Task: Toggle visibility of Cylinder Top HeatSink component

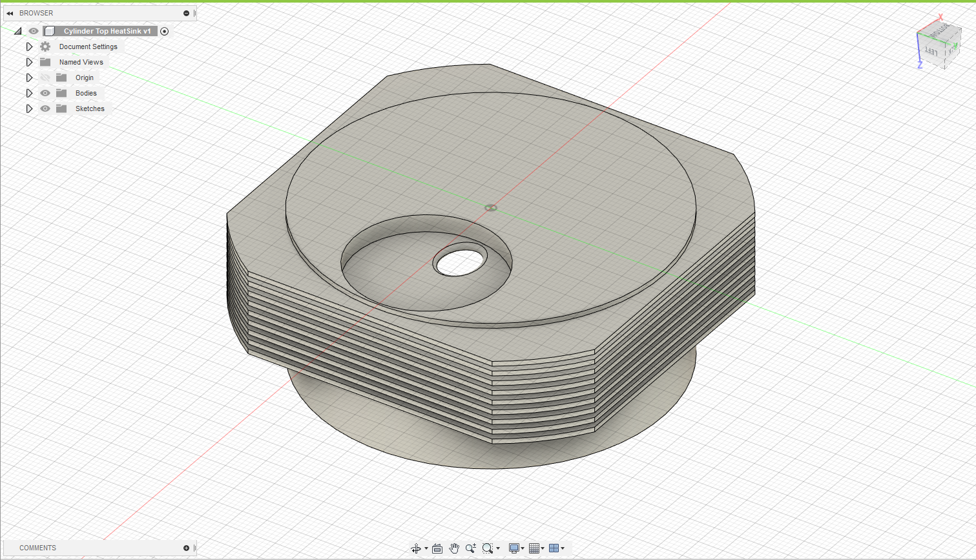Action: point(34,31)
